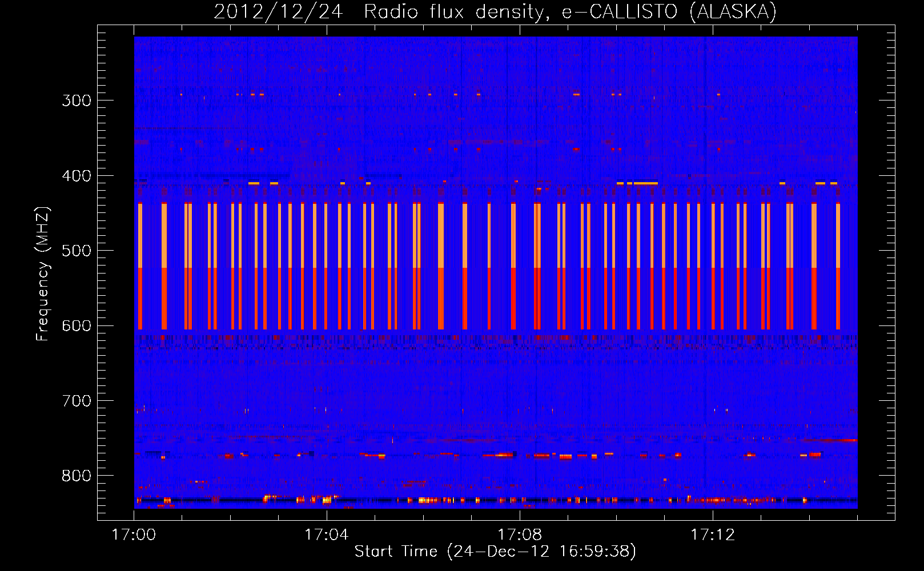Screen dimensions: 924x571
Task: Click the 17:04 time tick label
Action: coord(326,534)
